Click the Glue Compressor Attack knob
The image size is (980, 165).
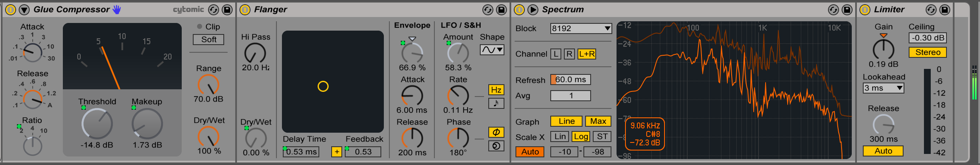click(32, 52)
